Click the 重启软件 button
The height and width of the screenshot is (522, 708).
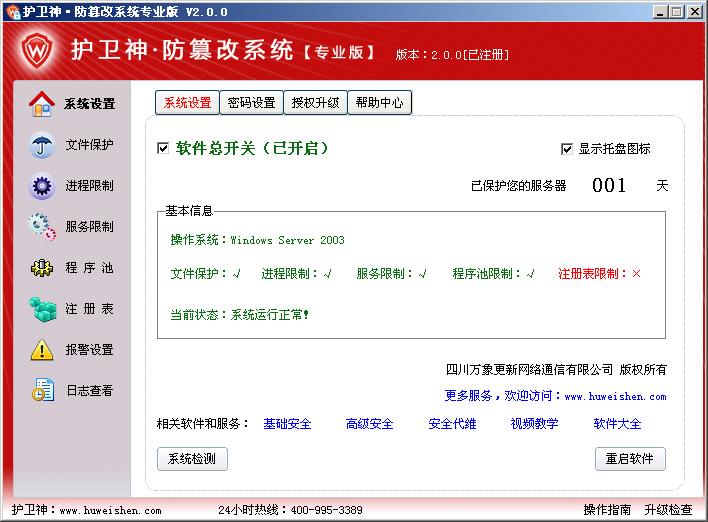pyautogui.click(x=630, y=459)
